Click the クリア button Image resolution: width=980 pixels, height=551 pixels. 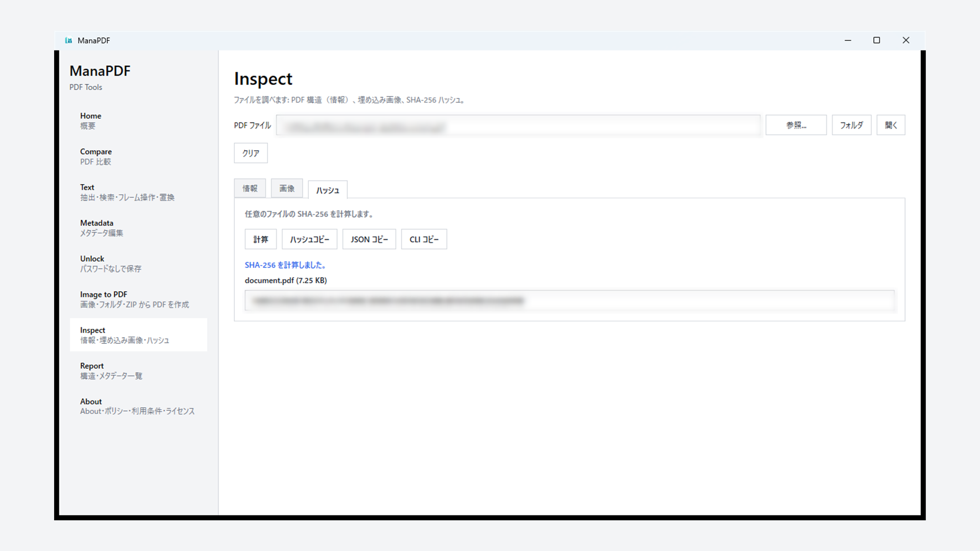[x=251, y=153]
